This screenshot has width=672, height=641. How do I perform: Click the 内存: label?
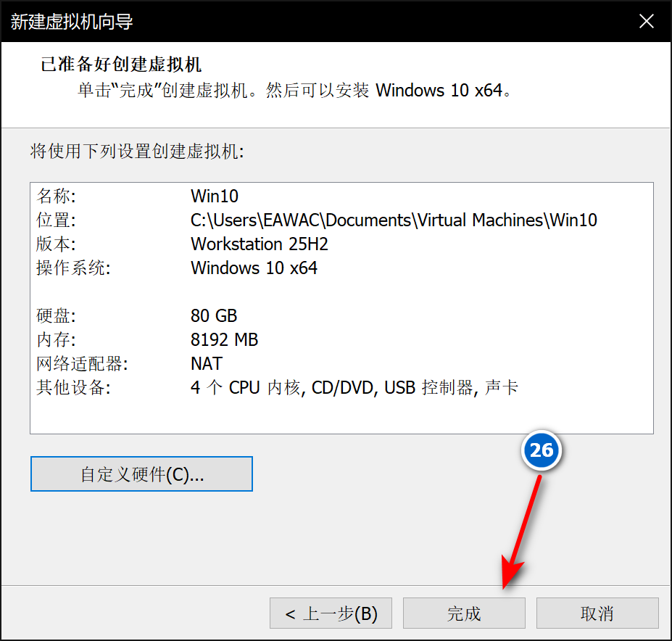pyautogui.click(x=56, y=340)
